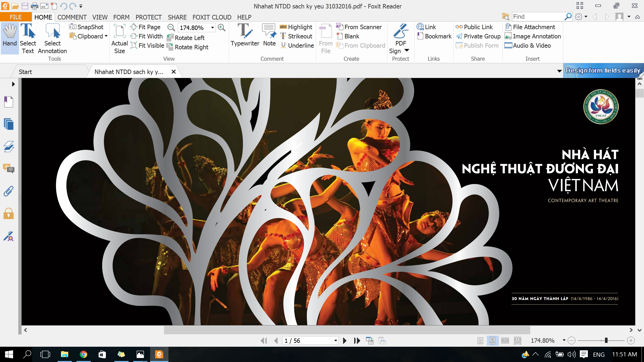Choose the Select Annotation tool

point(53,38)
